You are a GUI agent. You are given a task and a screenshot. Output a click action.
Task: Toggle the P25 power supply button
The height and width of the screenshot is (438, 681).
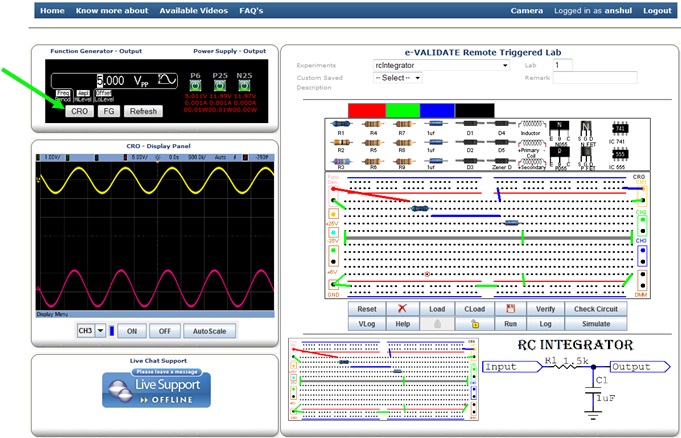pos(219,83)
